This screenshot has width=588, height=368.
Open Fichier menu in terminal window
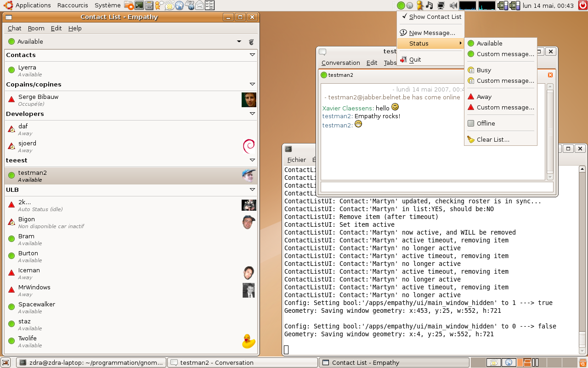pos(297,160)
